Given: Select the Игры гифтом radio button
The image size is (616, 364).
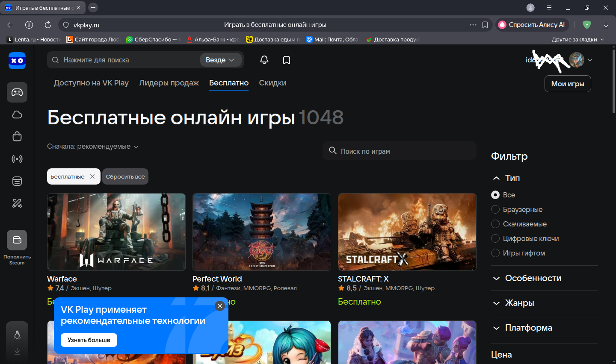Looking at the screenshot, I should (495, 253).
